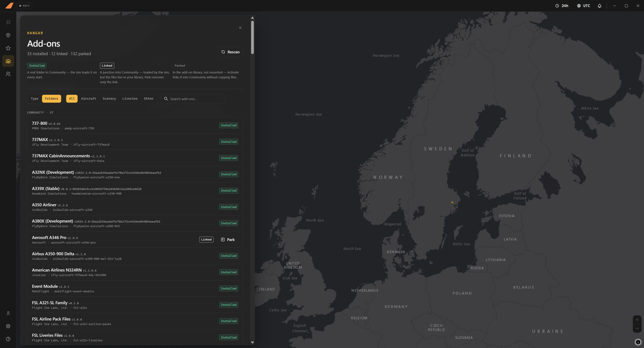This screenshot has height=348, width=644.
Task: Select the 737MAX CabinAnnouncements row
Action: point(135,158)
